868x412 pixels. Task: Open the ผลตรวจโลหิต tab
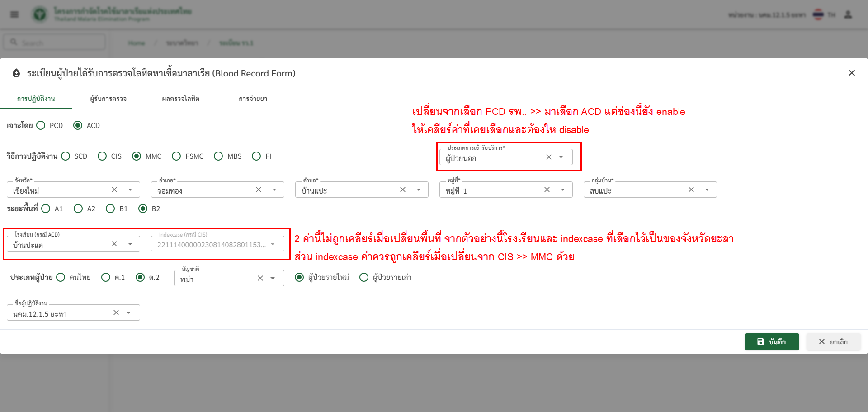(x=180, y=99)
